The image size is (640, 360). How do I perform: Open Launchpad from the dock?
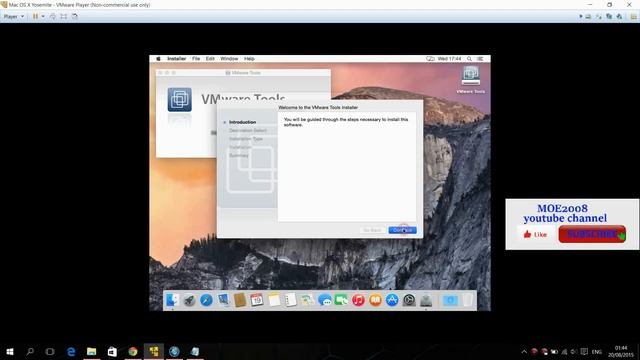pos(189,300)
